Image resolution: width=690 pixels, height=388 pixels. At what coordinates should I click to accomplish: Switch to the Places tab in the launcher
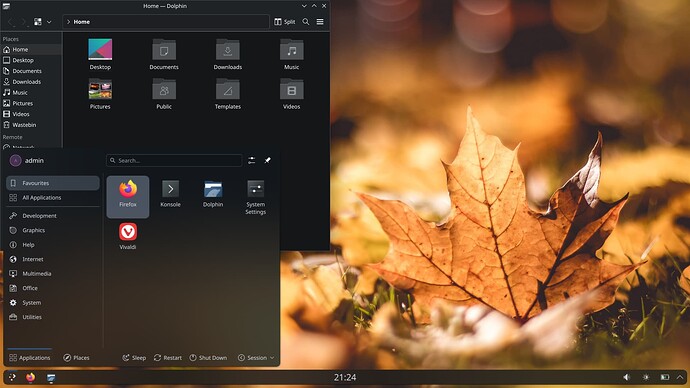click(x=76, y=358)
